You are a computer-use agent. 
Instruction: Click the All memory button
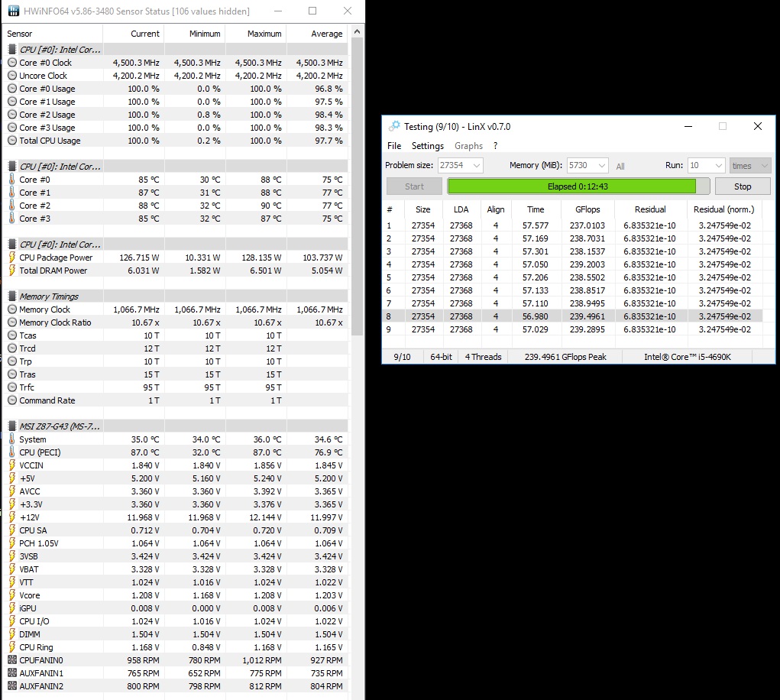coord(620,166)
